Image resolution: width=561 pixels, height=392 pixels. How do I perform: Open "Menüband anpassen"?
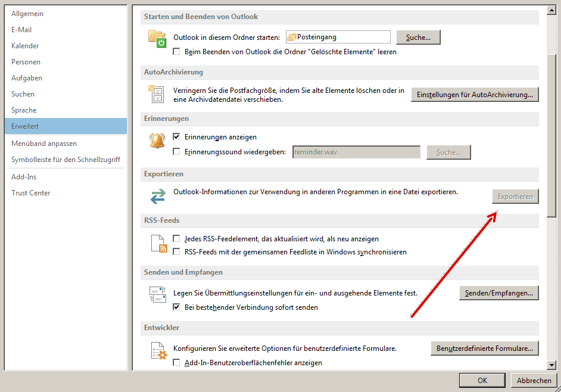coord(66,144)
